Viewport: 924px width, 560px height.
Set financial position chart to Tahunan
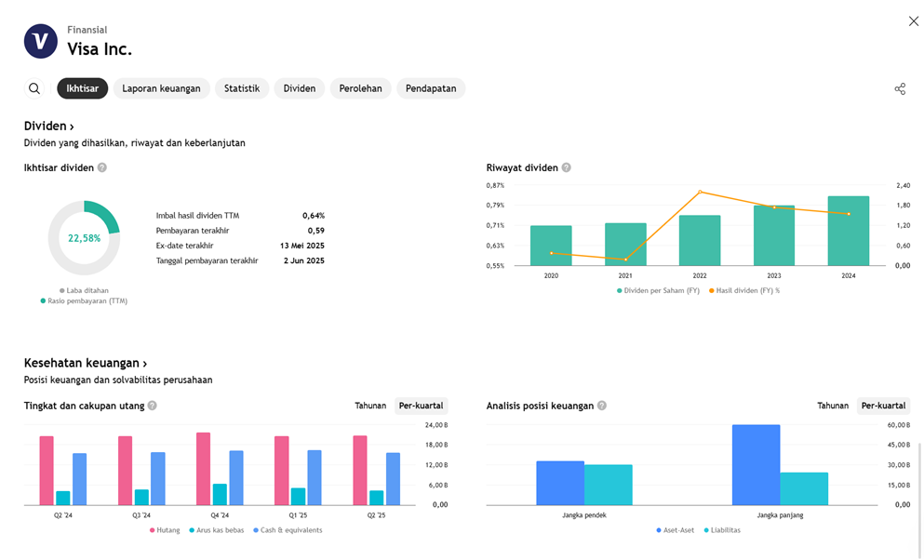pos(833,406)
